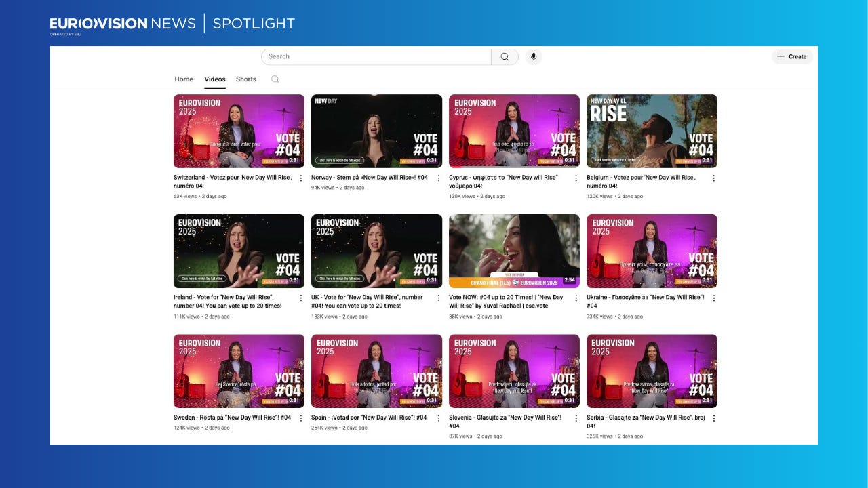Play the Grand Final Vote NOW thumbnail
868x488 pixels.
click(x=514, y=251)
